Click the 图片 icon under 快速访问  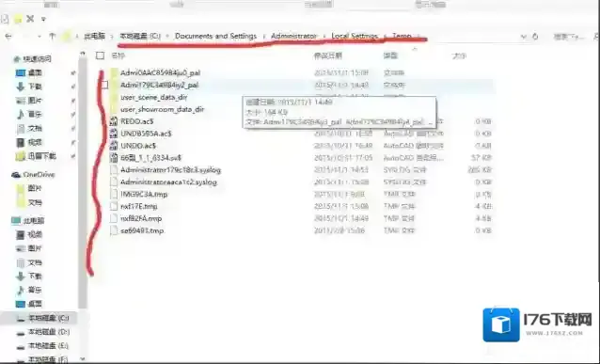pyautogui.click(x=21, y=101)
